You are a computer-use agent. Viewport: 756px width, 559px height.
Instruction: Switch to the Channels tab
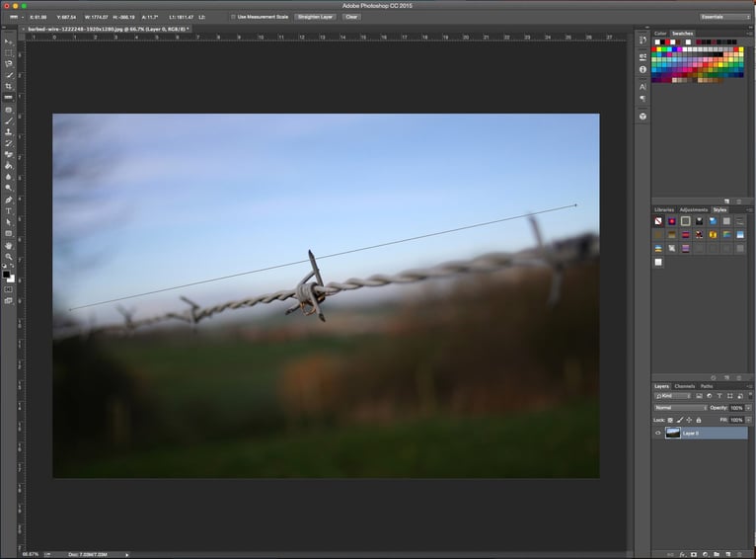(685, 387)
